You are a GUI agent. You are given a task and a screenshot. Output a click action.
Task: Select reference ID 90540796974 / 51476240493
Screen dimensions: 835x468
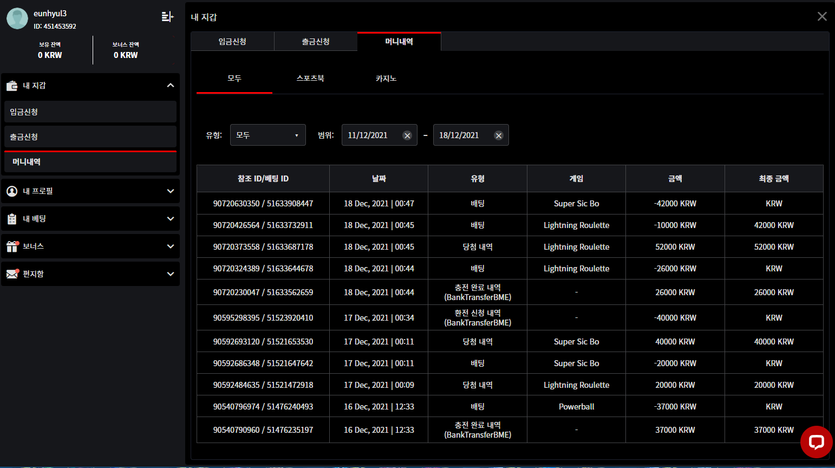tap(263, 407)
